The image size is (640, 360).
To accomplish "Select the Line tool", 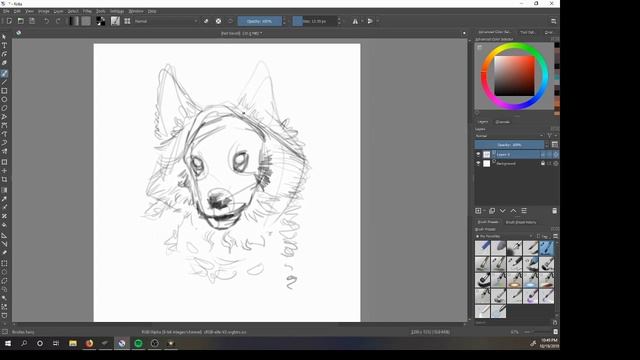I will pyautogui.click(x=4, y=82).
